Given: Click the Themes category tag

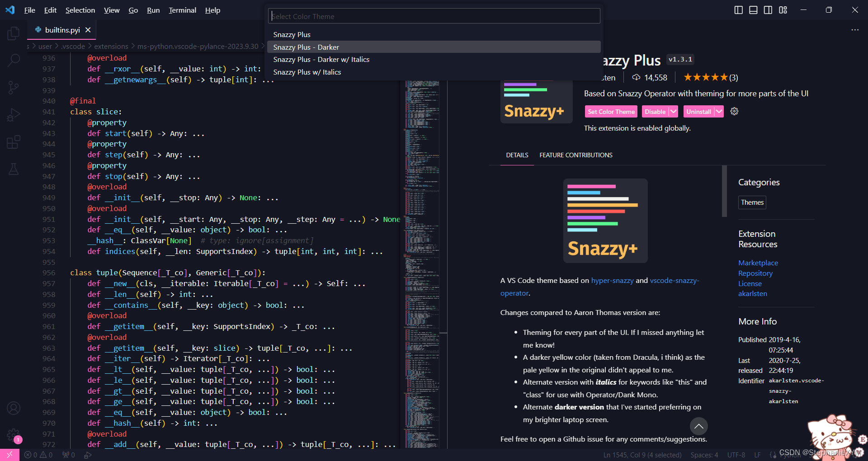Looking at the screenshot, I should click(752, 202).
